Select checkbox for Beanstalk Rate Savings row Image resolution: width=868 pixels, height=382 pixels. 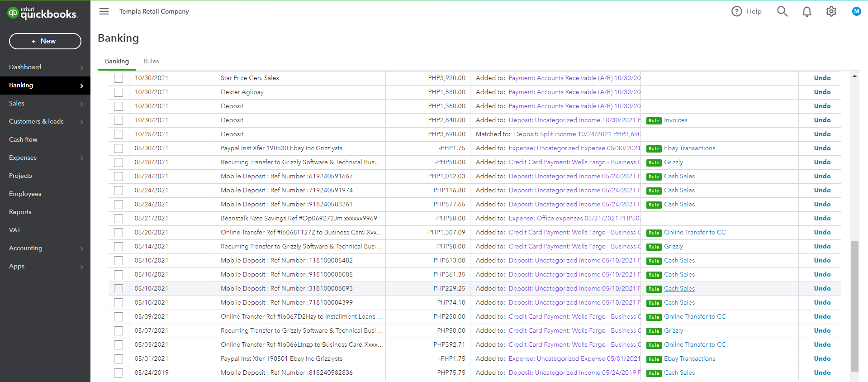point(119,219)
